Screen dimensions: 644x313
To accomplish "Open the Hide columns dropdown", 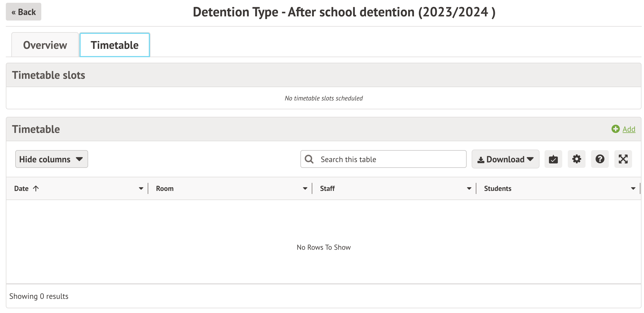I will coord(52,159).
